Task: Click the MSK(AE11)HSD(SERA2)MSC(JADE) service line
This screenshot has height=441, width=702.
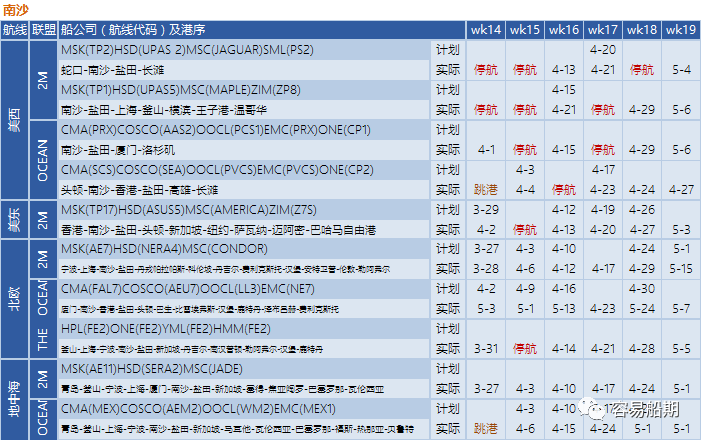Action: [151, 369]
